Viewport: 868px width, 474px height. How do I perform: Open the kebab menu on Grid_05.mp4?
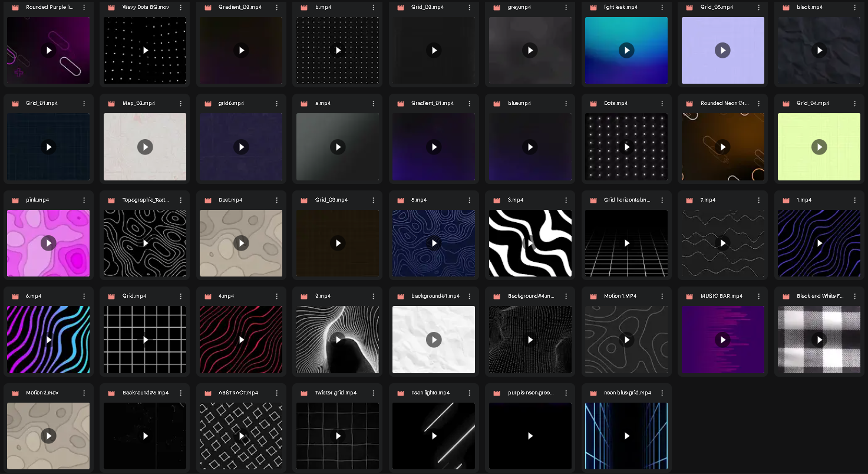tap(758, 8)
